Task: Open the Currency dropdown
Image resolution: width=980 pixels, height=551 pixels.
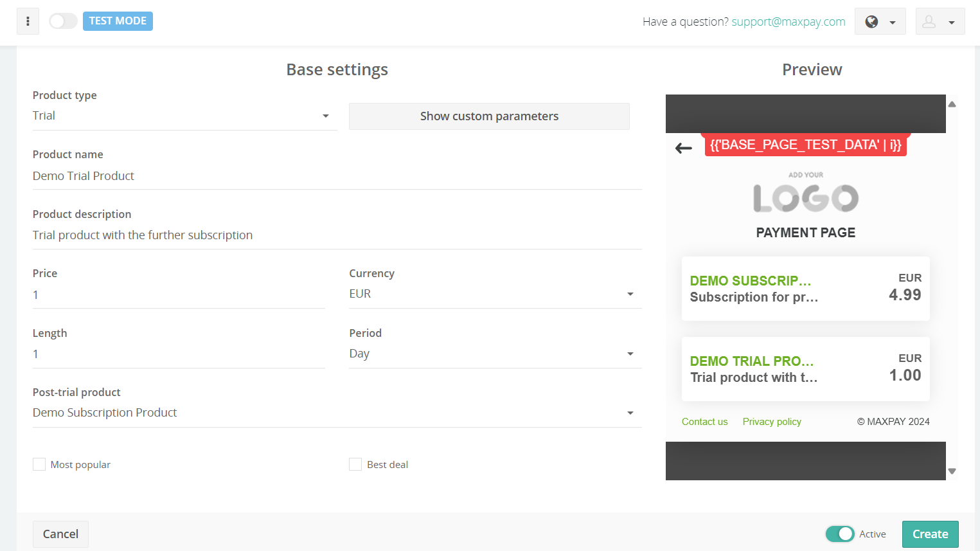Action: point(495,294)
